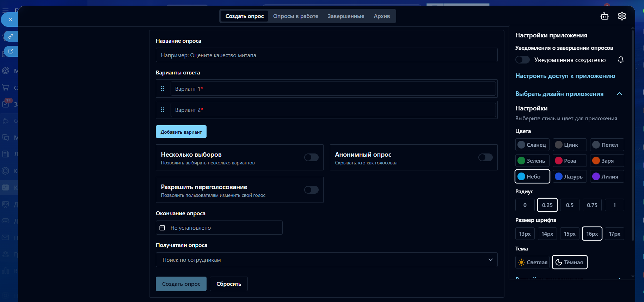Click the notification bell icon
This screenshot has height=302, width=644.
621,60
